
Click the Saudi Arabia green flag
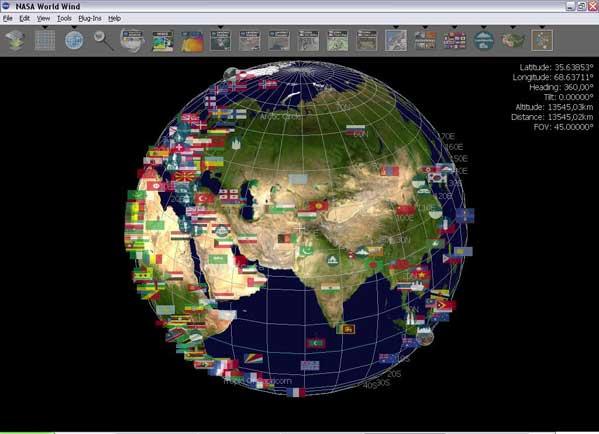218,260
